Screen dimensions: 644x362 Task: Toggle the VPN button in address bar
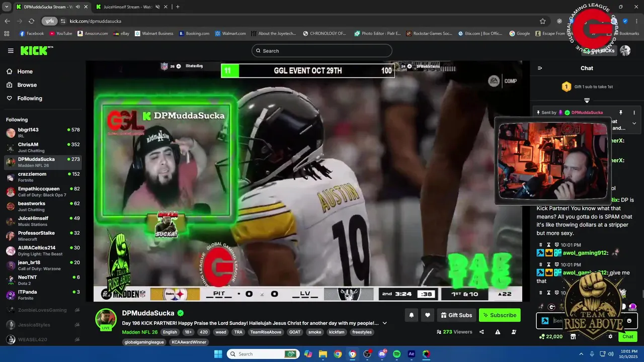[x=49, y=21]
